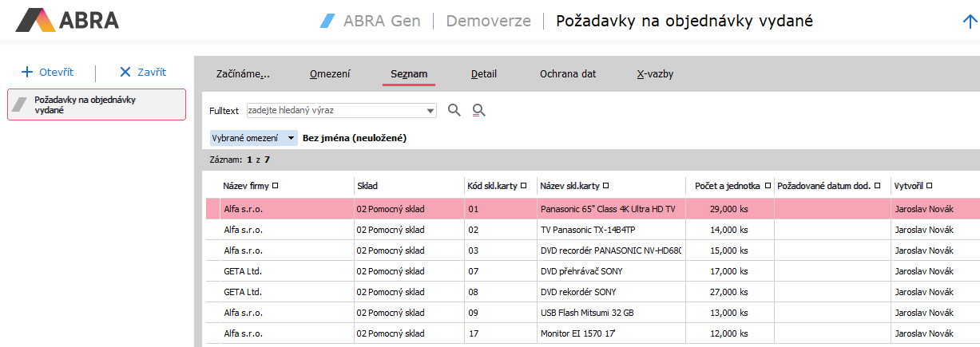Click Bez jména (neuložené) label
This screenshot has height=347, width=980.
pos(355,138)
